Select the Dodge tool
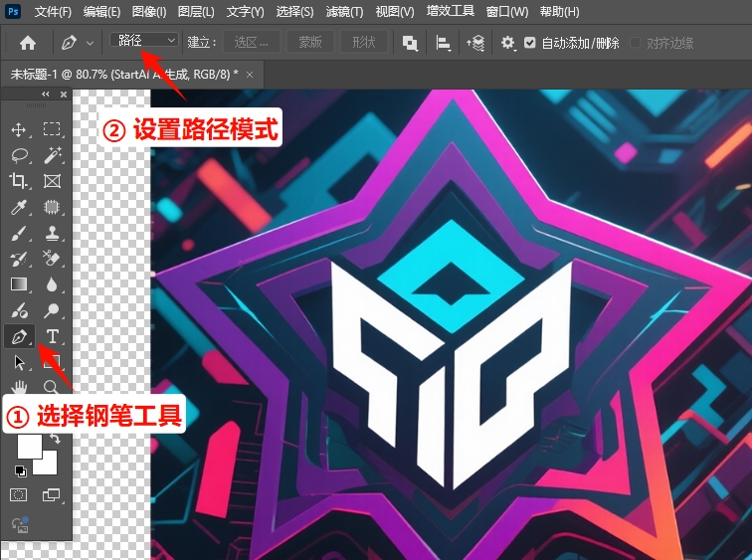The width and height of the screenshot is (752, 560). [52, 310]
